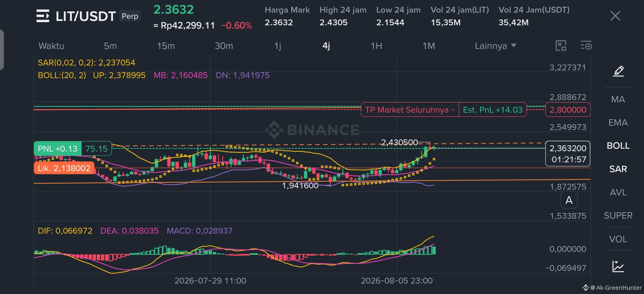
Task: Toggle the VOL indicator
Action: tap(618, 239)
